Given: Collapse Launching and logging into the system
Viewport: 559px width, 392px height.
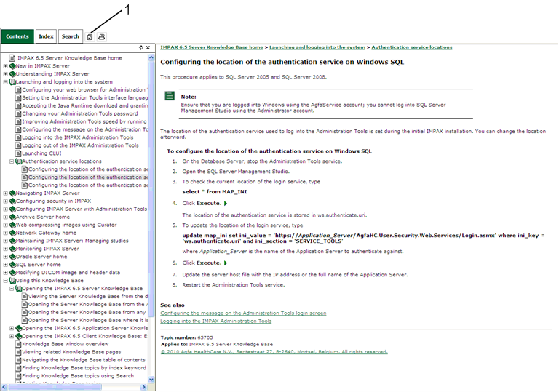Looking at the screenshot, I should pyautogui.click(x=5, y=82).
